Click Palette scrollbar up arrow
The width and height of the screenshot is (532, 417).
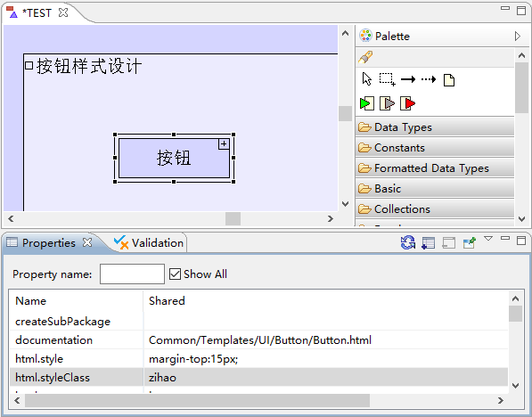coord(521,55)
